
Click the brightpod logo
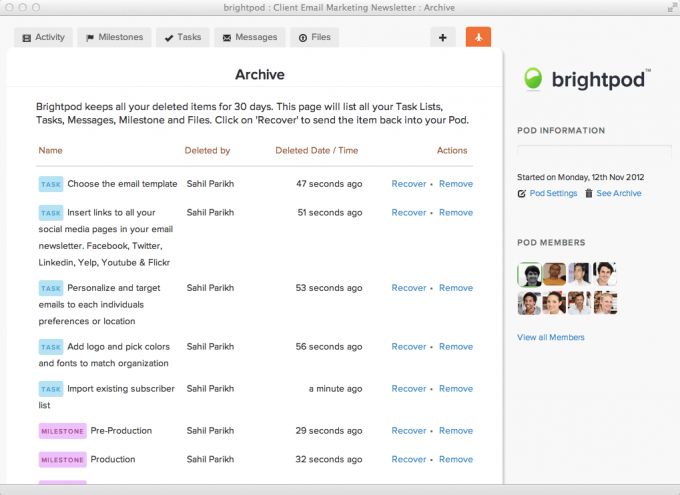tap(587, 79)
